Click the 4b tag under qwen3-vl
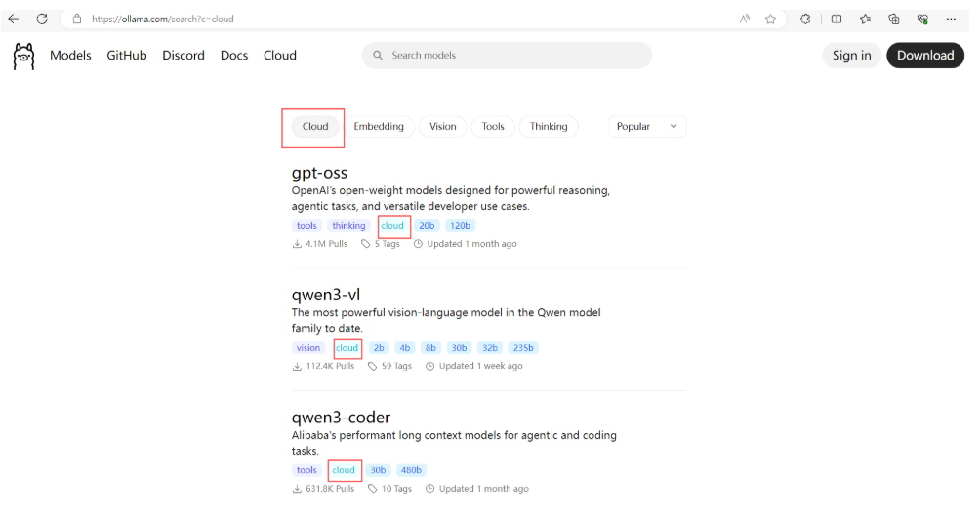 tap(405, 348)
